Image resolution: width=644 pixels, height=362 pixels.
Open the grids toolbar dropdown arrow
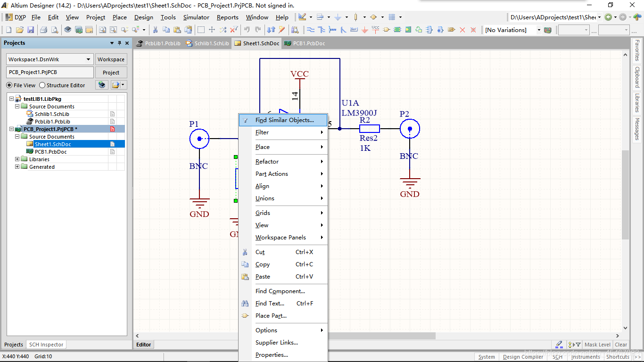[400, 17]
